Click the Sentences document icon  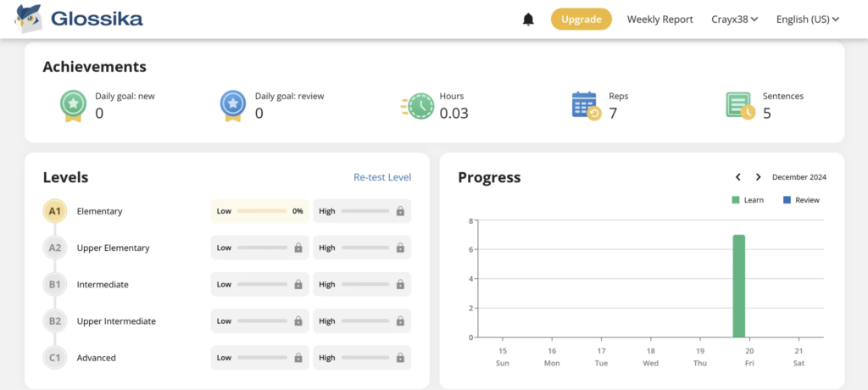click(740, 106)
